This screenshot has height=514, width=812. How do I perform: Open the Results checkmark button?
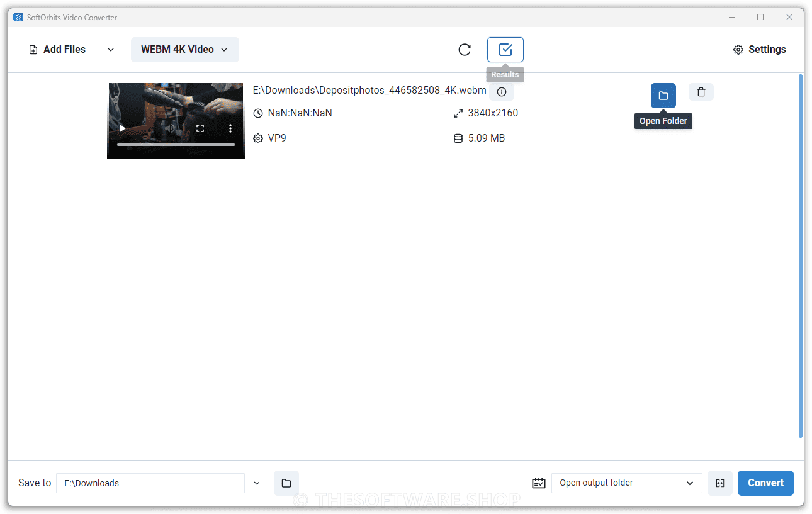tap(505, 50)
